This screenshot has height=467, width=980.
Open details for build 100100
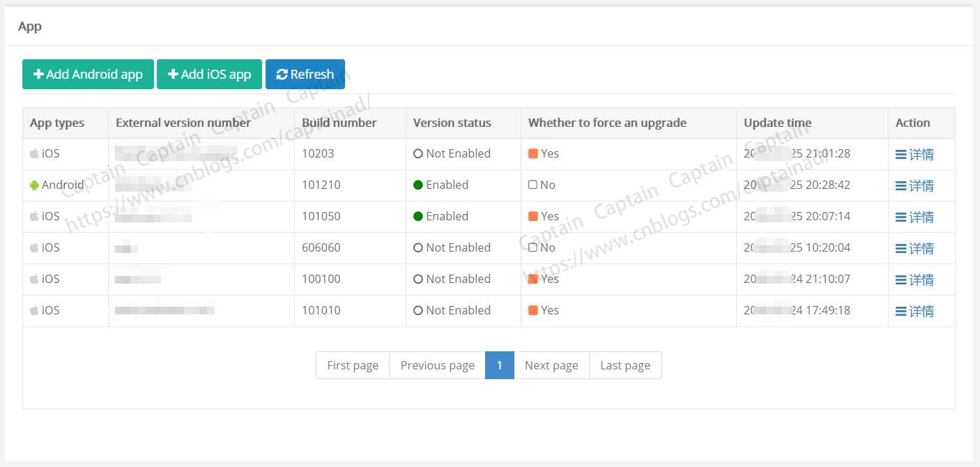click(914, 280)
